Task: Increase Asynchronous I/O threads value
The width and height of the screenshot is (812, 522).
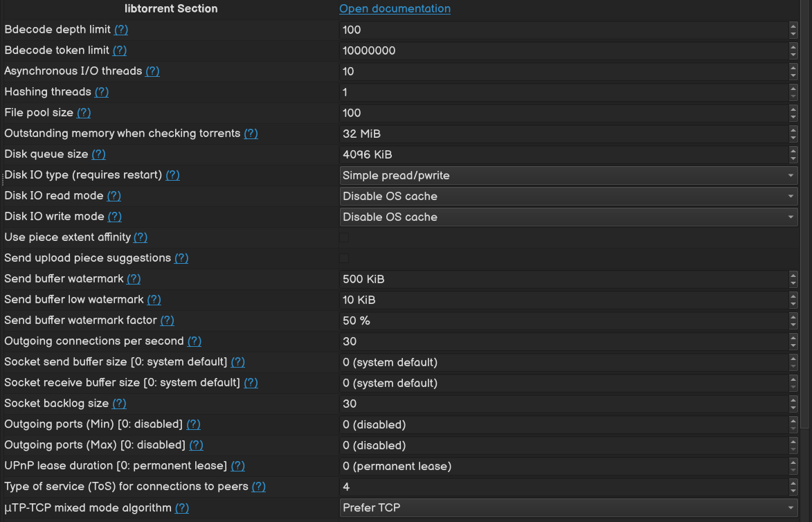Action: 793,66
